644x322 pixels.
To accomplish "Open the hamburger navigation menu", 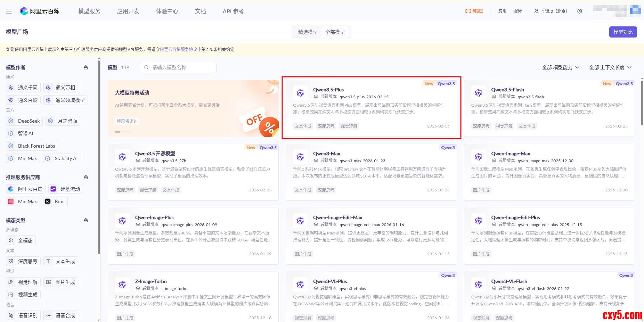I will point(9,11).
